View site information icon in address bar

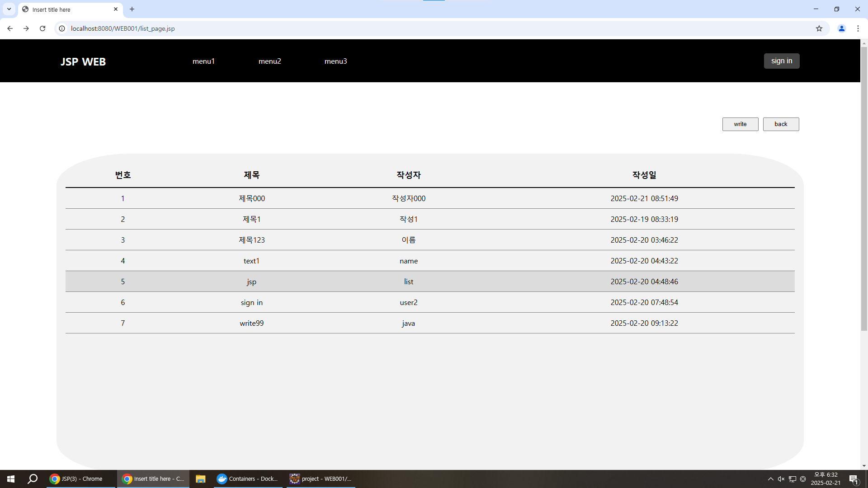pos(62,28)
